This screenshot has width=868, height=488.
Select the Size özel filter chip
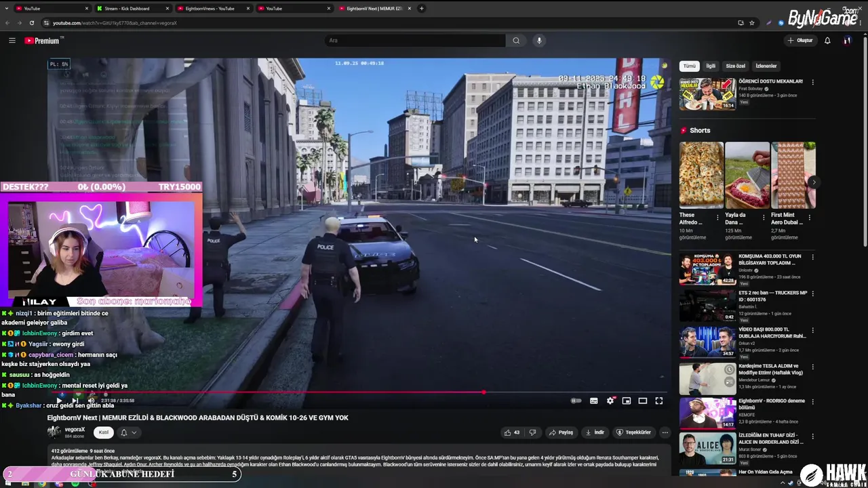click(x=736, y=66)
